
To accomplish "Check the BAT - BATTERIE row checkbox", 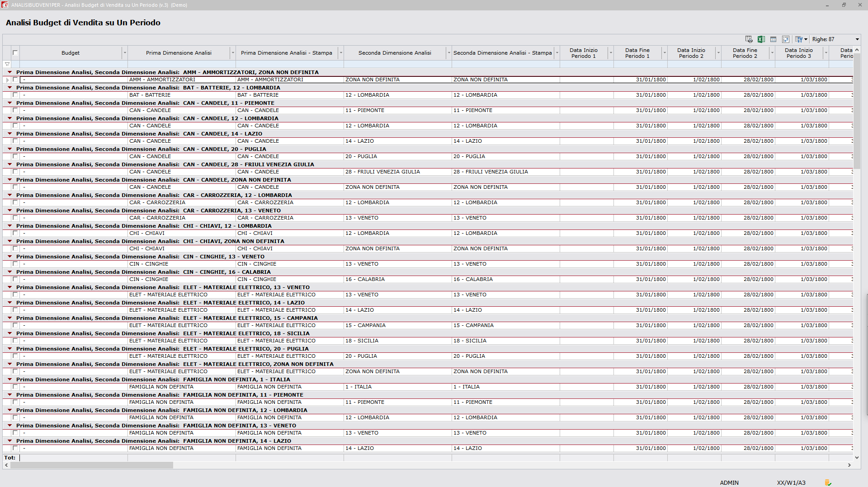I will [x=15, y=95].
